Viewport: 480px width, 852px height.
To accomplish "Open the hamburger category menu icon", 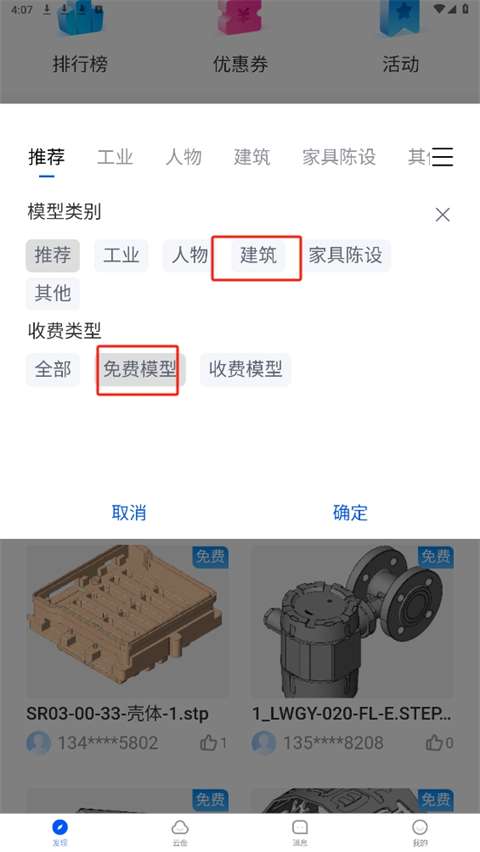I will (442, 157).
